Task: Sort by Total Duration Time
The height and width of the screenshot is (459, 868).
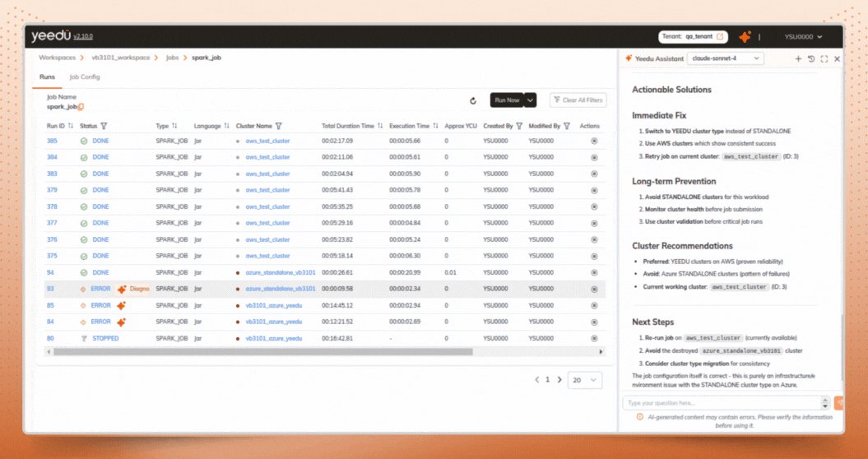Action: coord(380,126)
